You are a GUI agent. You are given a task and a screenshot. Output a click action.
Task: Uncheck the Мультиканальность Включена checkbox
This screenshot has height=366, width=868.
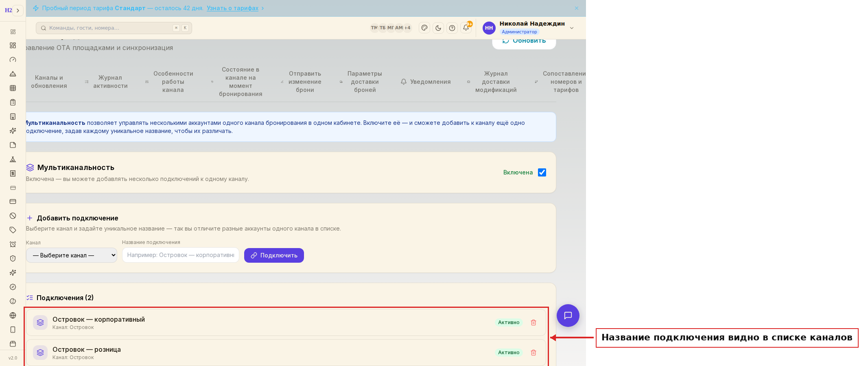click(x=542, y=172)
